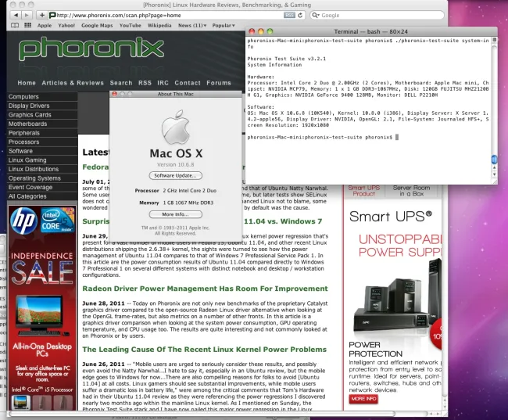
Task: Select Linux Gaming category
Action: [x=42, y=160]
